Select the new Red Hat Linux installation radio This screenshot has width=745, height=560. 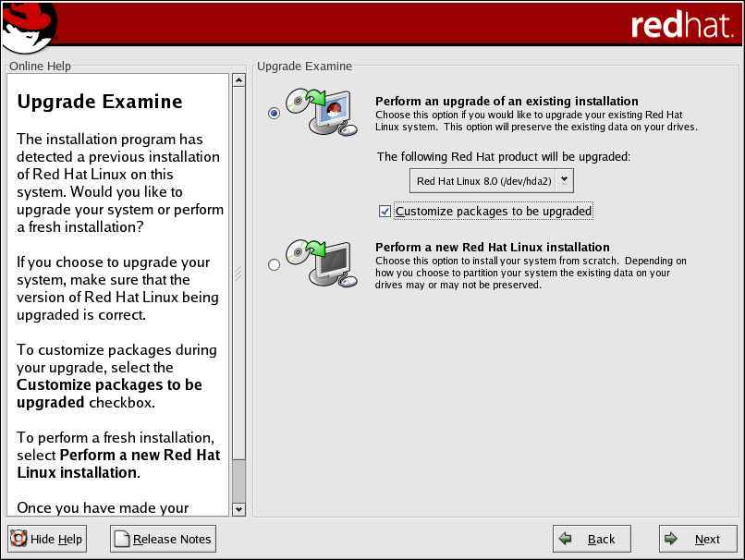pos(274,265)
